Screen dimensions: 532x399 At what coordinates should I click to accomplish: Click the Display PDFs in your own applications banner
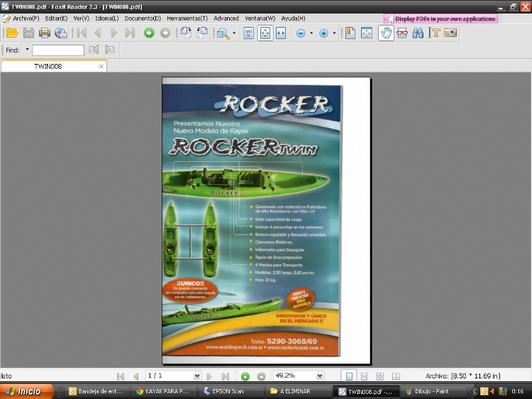point(440,18)
